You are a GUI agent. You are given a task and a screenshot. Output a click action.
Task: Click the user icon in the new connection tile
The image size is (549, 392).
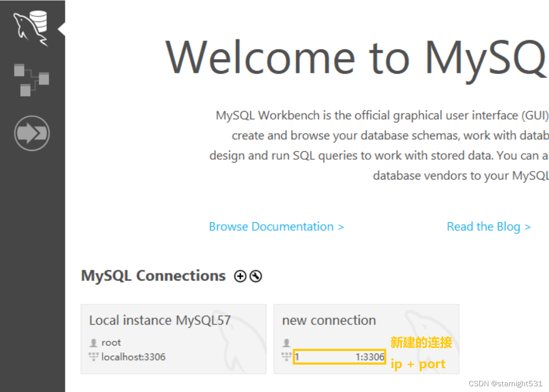point(287,343)
